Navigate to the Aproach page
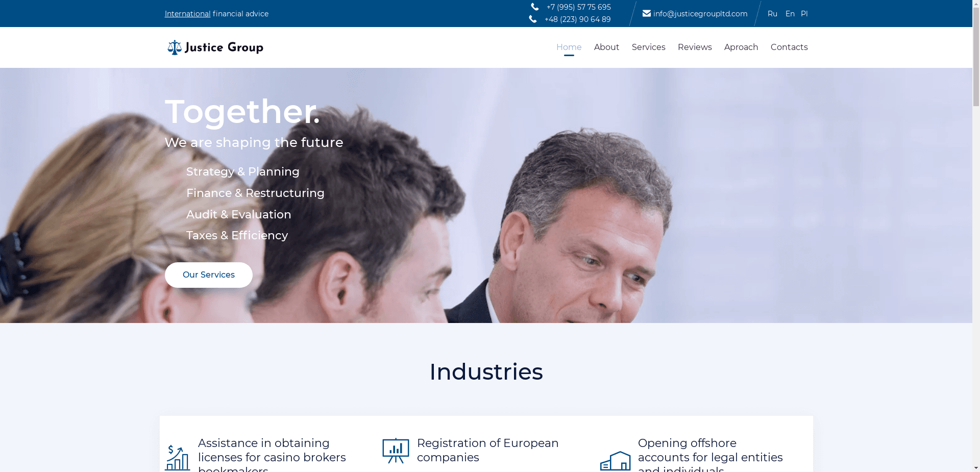980x472 pixels. click(741, 47)
